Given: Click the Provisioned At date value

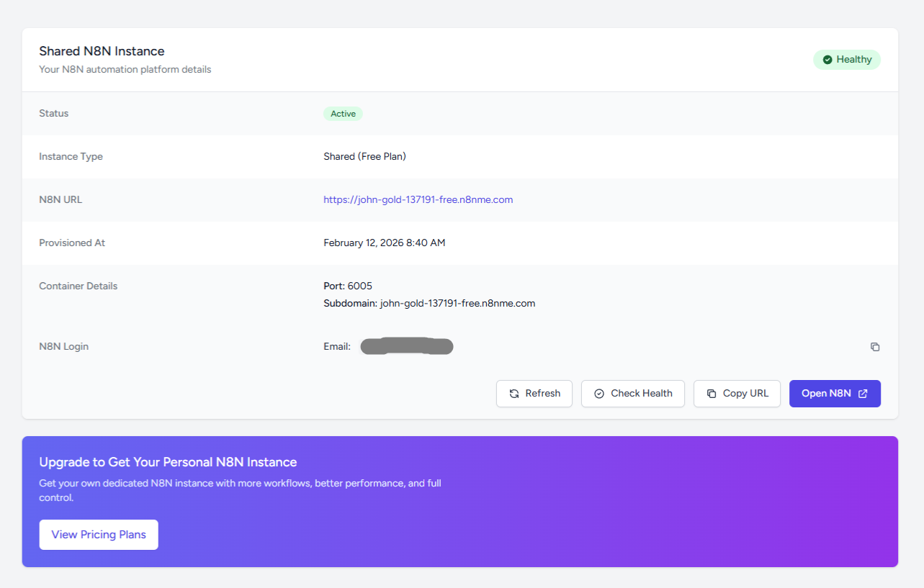Looking at the screenshot, I should [x=384, y=243].
